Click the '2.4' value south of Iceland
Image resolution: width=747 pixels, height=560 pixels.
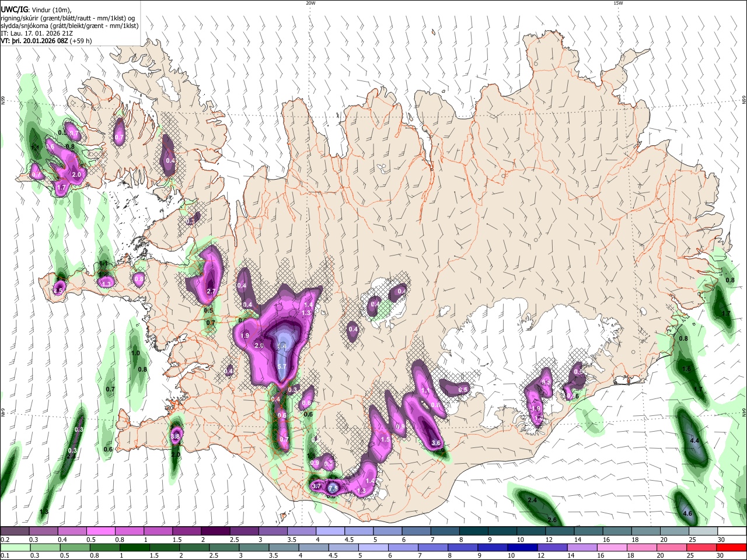tap(532, 501)
